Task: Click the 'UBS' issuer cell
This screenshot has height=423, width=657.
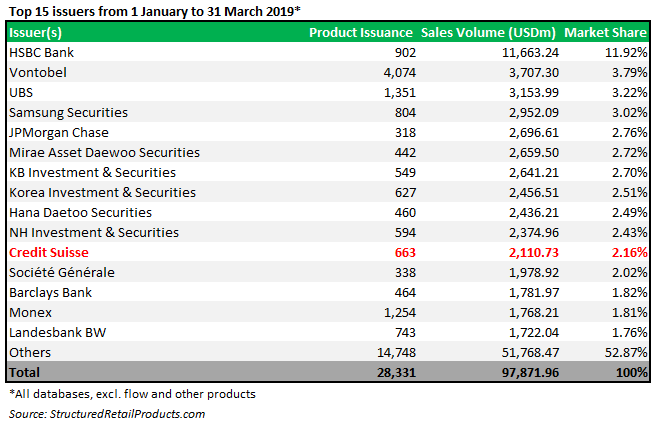Action: [21, 93]
